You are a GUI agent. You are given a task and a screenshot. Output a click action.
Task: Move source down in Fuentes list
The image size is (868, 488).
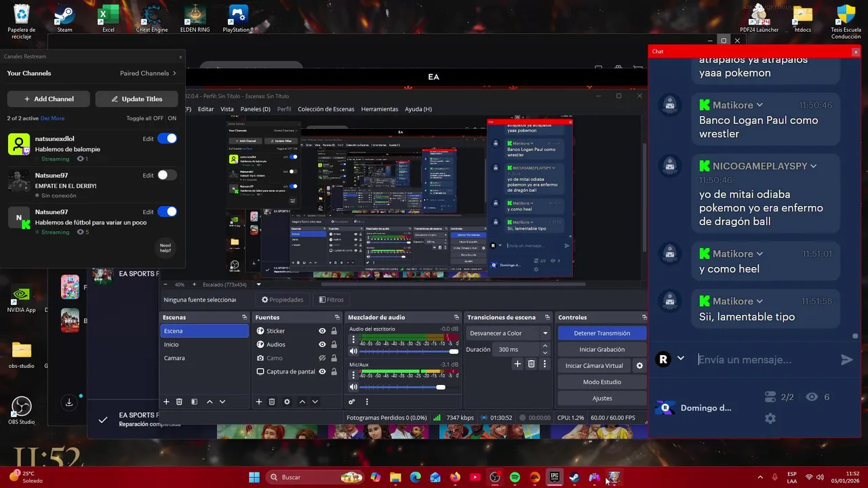coord(315,402)
